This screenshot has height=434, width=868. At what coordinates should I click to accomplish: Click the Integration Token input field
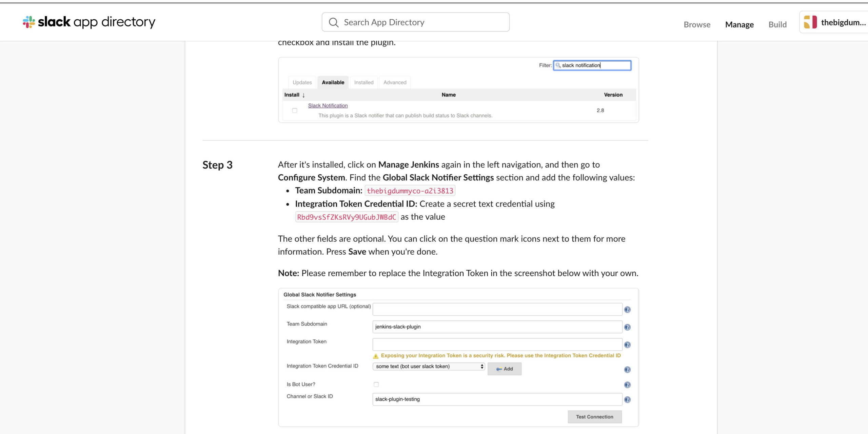[x=497, y=344]
